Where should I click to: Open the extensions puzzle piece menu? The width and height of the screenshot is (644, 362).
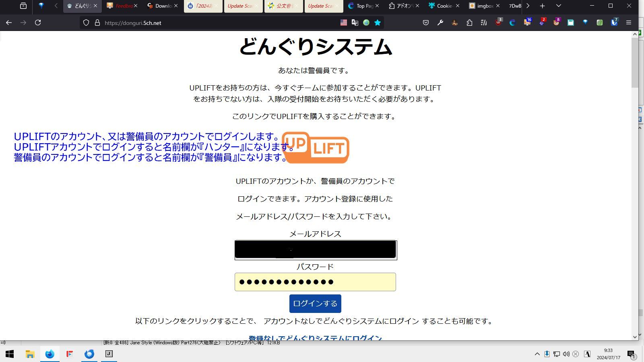coord(469,23)
